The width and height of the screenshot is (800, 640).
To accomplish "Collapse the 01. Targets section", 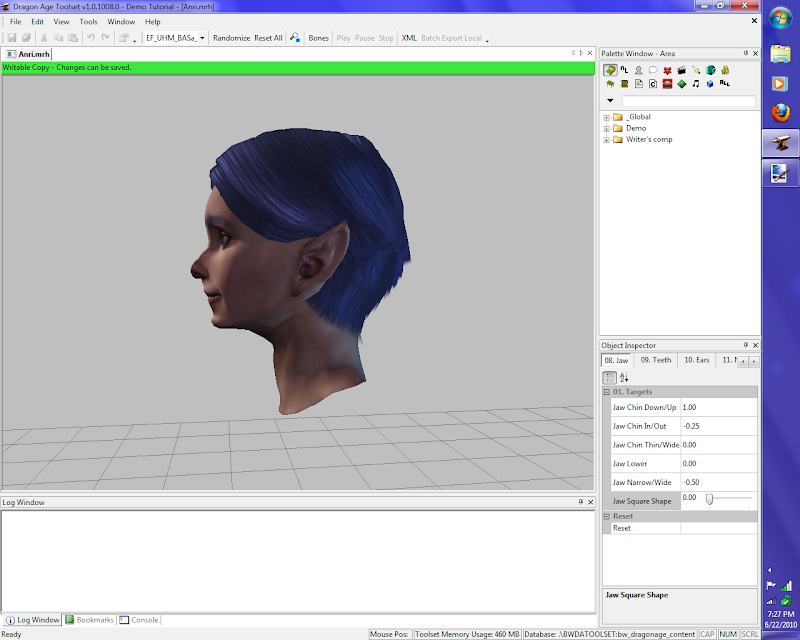I will tap(607, 392).
